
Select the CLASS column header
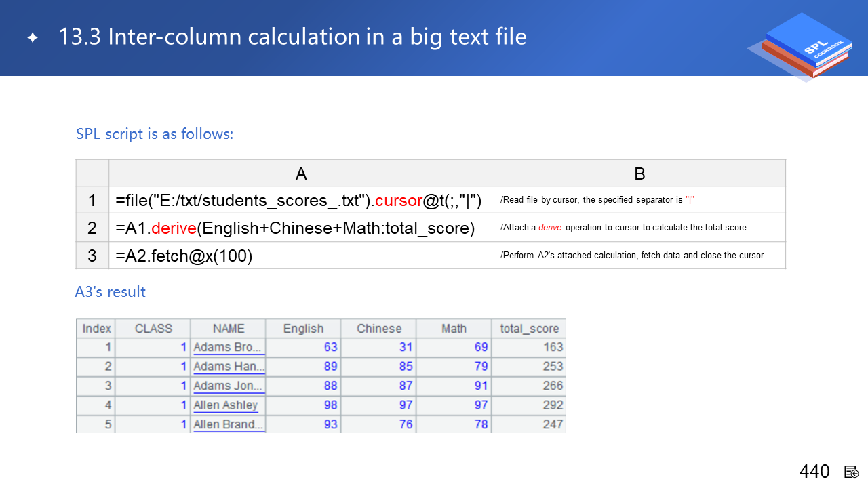(153, 329)
